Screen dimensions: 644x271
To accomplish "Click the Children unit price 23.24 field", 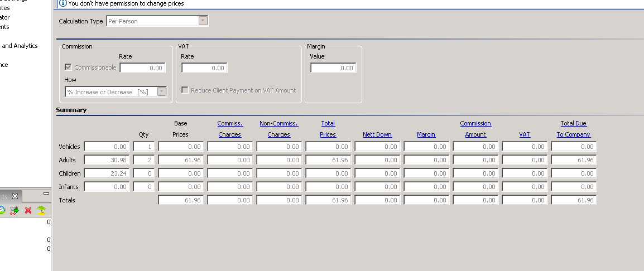I will tap(107, 173).
